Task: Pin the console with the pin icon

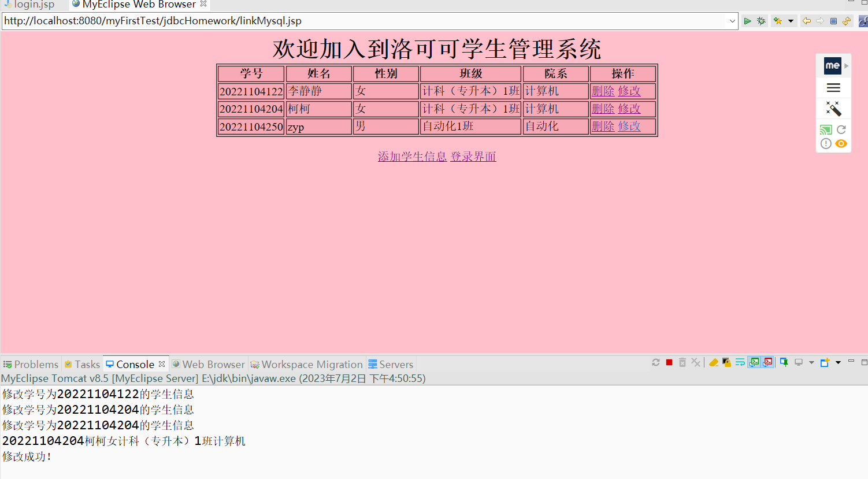Action: pos(784,362)
